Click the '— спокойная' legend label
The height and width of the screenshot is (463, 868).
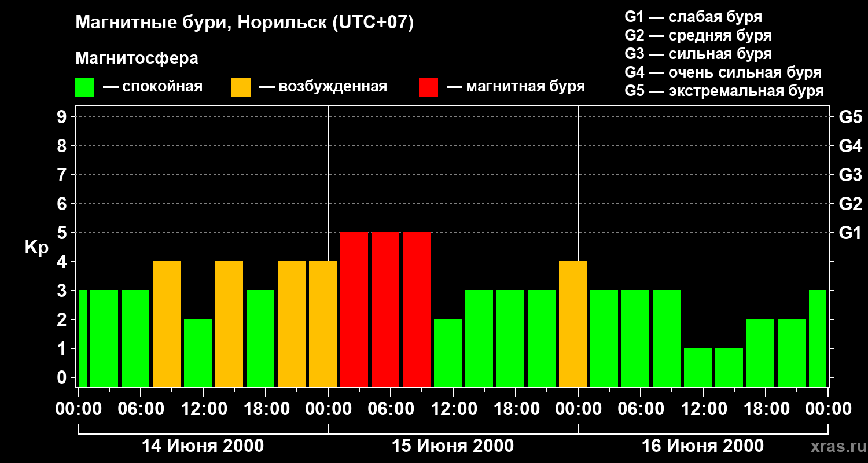pos(153,87)
